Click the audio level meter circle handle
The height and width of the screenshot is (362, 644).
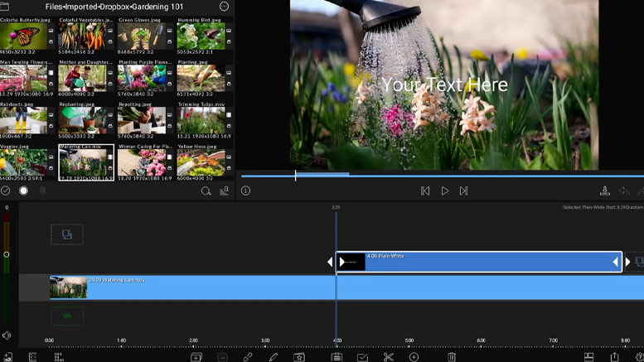click(x=6, y=254)
